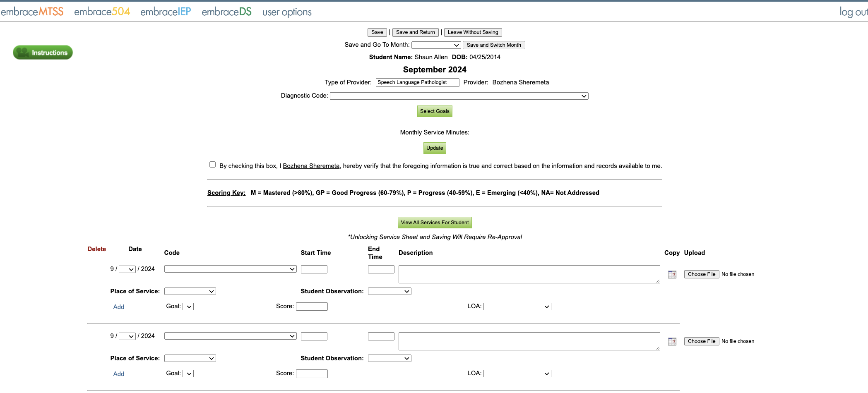Screen dimensions: 868x393
Task: Click the Bozhena Sheremeta link
Action: [x=311, y=166]
